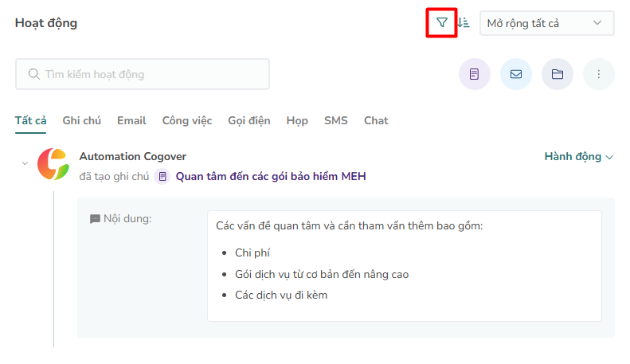Open the 'Công việc' tab
This screenshot has width=630, height=364.
187,120
